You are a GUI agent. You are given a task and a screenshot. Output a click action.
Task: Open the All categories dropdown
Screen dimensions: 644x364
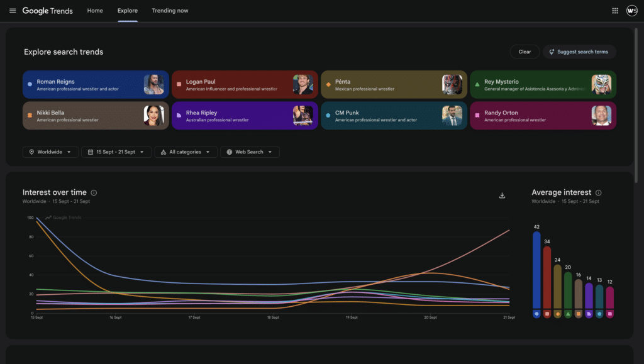click(x=186, y=152)
